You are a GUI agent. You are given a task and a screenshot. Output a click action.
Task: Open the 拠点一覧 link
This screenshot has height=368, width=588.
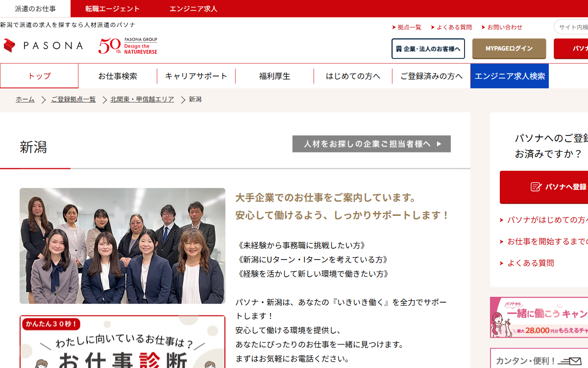pyautogui.click(x=407, y=27)
